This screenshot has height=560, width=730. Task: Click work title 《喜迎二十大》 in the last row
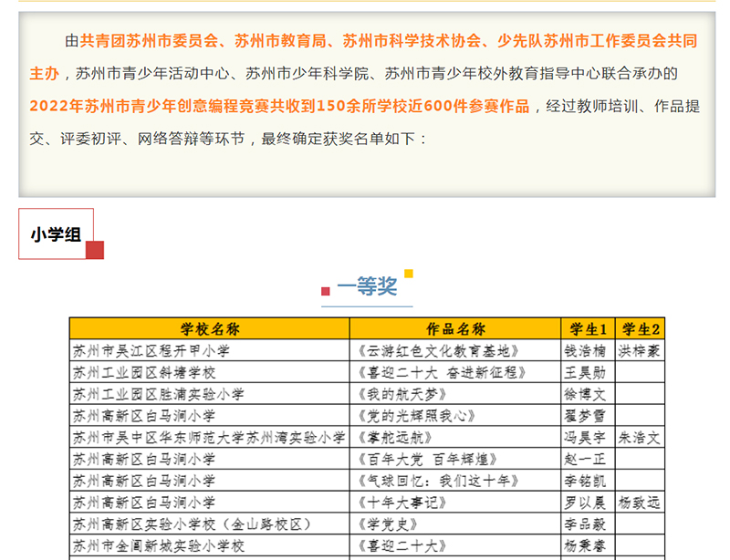(402, 546)
